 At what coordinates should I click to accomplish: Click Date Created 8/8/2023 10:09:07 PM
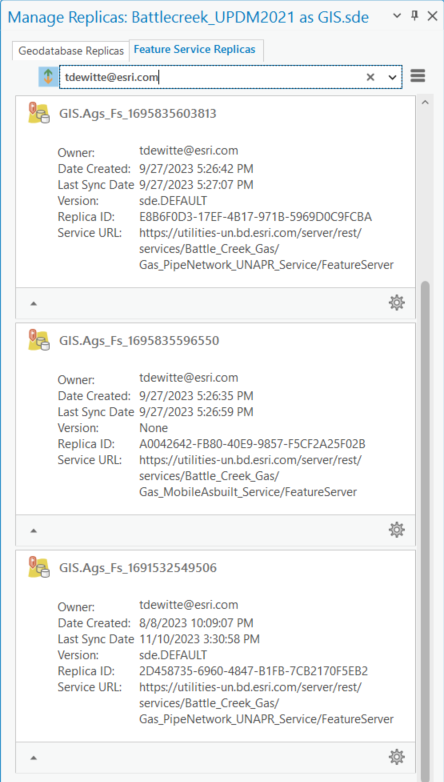(x=196, y=622)
